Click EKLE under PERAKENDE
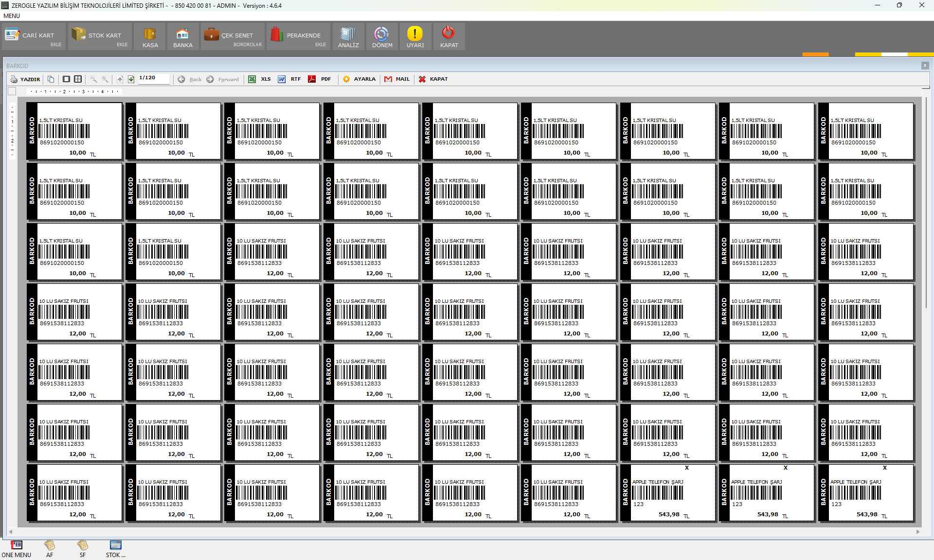Image resolution: width=934 pixels, height=560 pixels. pos(321,45)
